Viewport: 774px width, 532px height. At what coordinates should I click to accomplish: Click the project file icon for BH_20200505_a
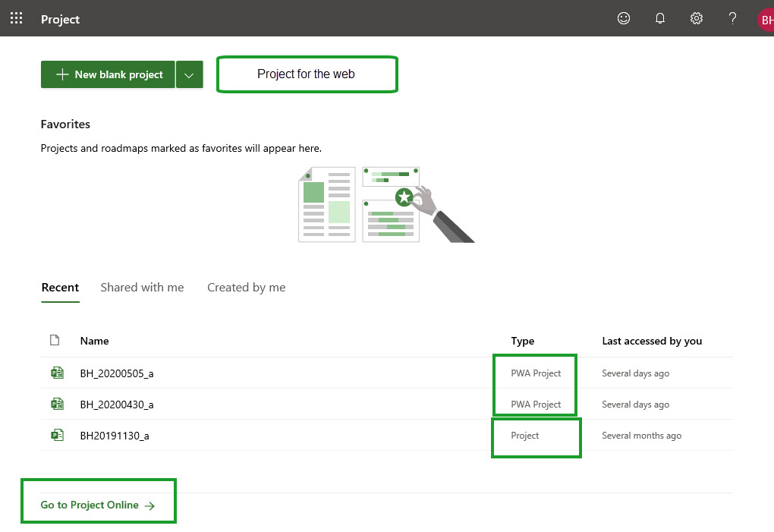coord(57,373)
